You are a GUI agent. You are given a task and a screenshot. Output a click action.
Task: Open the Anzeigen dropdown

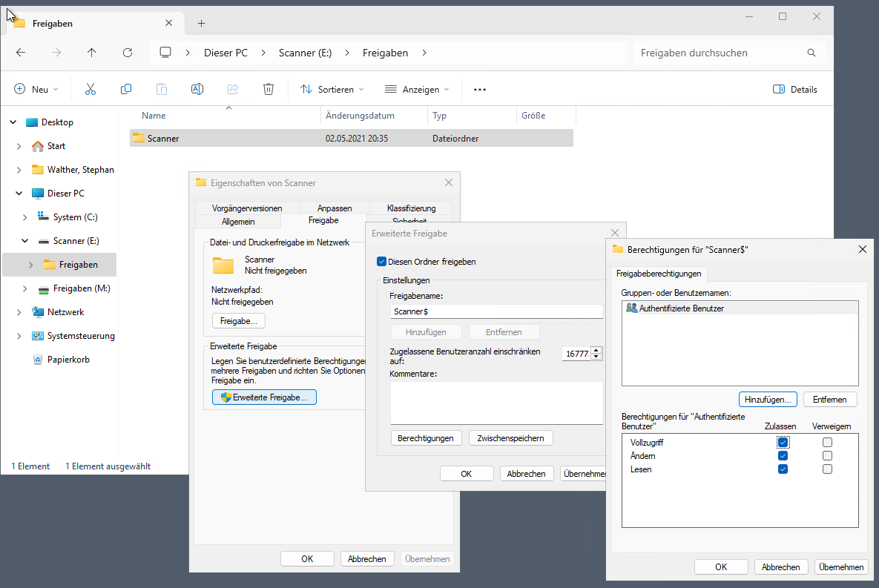click(x=417, y=89)
